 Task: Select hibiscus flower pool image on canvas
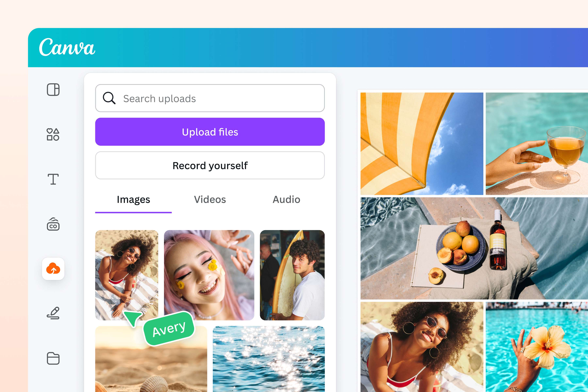pyautogui.click(x=537, y=347)
